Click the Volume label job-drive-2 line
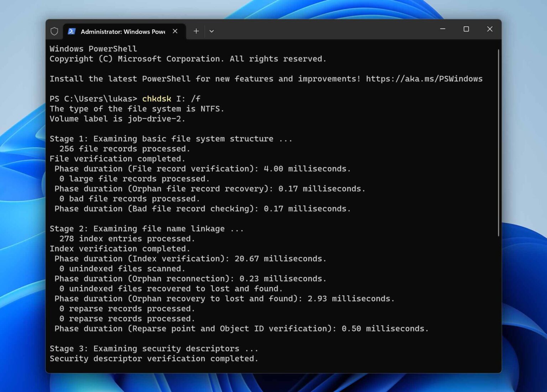 pyautogui.click(x=117, y=119)
